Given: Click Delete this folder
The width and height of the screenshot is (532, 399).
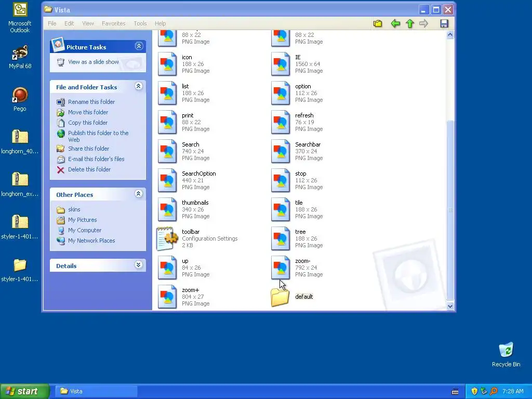Looking at the screenshot, I should point(84,170).
